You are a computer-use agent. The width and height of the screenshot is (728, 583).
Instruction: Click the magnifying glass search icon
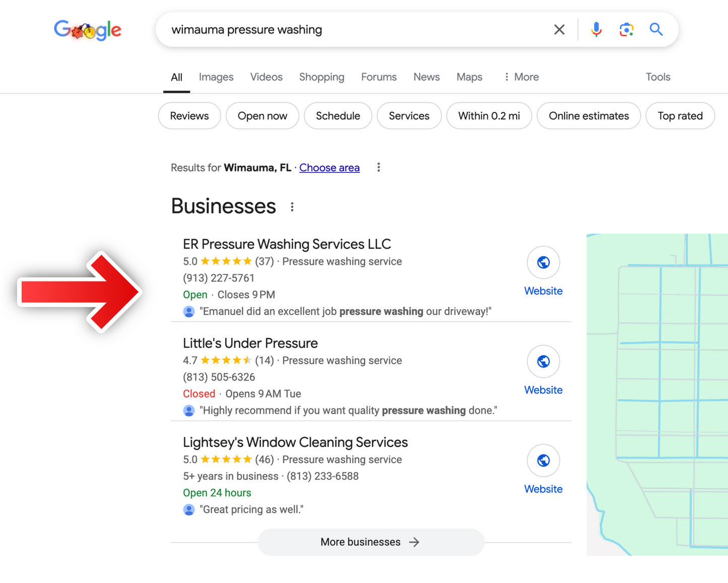tap(655, 30)
